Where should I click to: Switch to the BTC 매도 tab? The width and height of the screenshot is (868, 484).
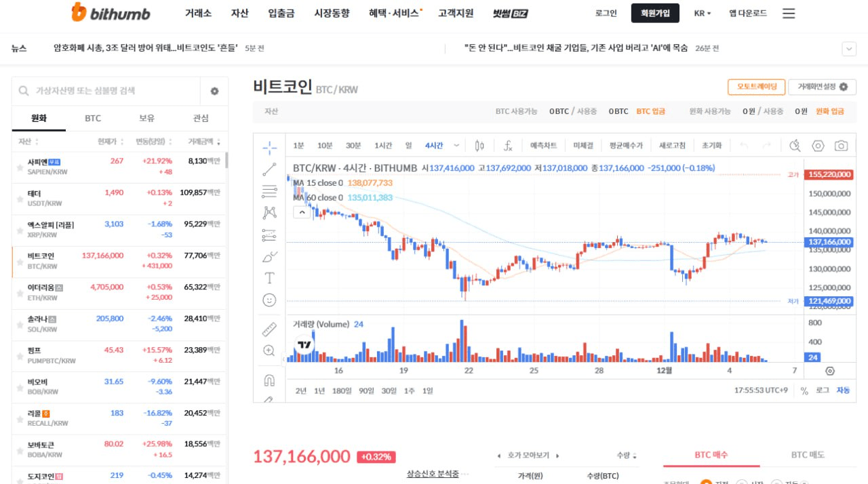coord(808,455)
